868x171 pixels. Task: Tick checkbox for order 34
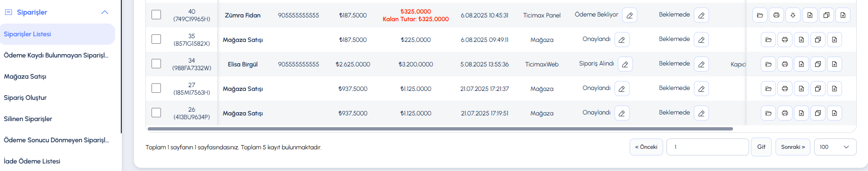(x=156, y=64)
